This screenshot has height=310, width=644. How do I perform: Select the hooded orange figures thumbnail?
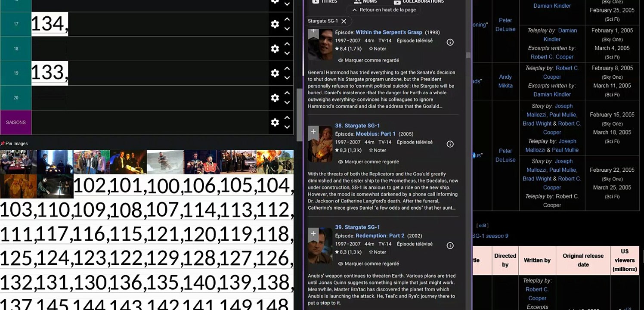18,186
